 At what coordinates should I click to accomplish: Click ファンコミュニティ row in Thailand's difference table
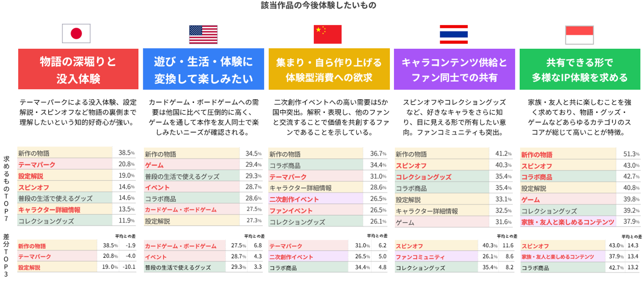(x=454, y=257)
